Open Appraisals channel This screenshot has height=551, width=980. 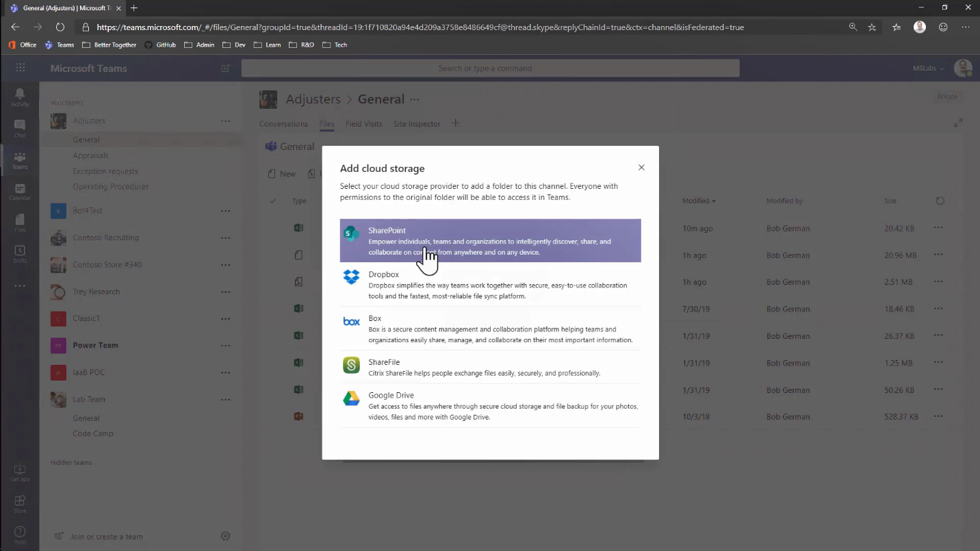coord(90,155)
